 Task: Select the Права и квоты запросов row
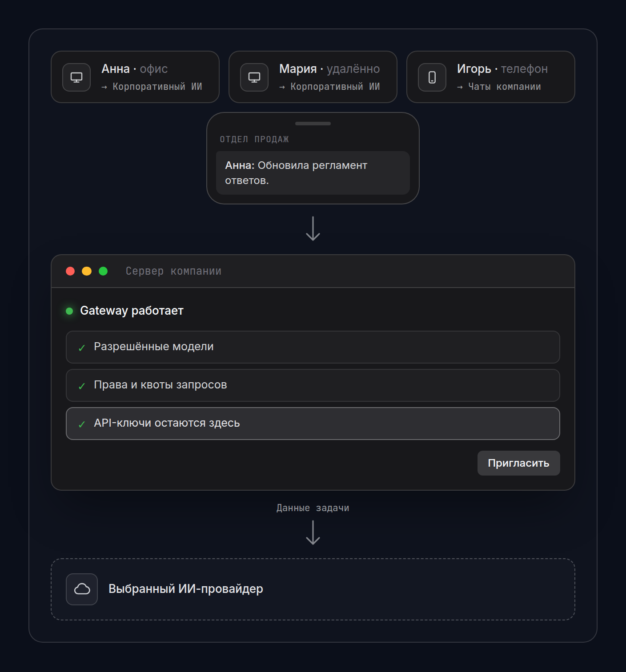[x=313, y=385]
